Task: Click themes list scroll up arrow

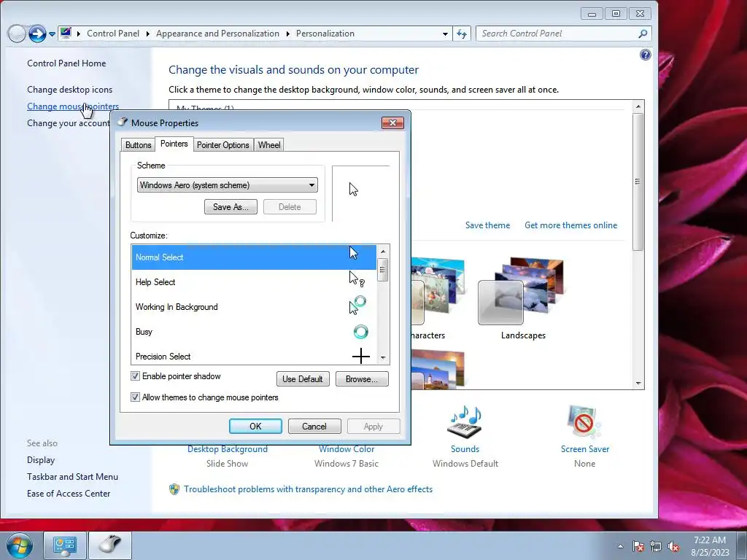Action: click(x=638, y=106)
